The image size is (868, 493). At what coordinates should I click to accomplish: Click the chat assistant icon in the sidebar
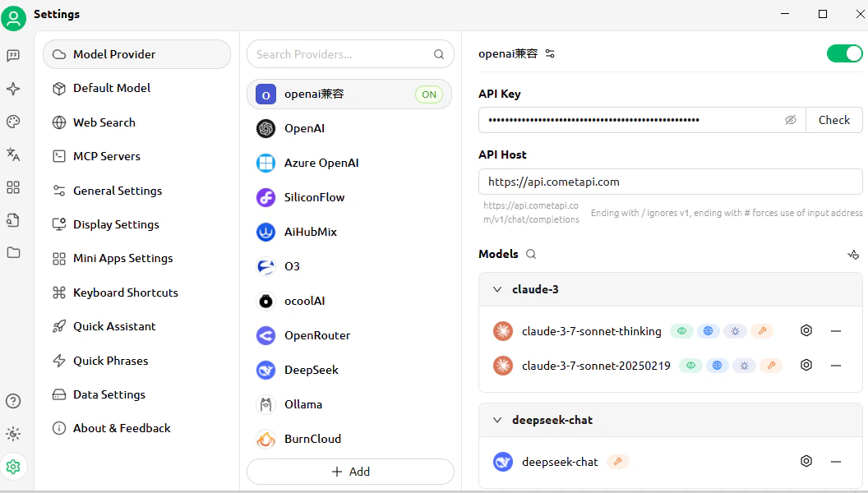pyautogui.click(x=13, y=56)
